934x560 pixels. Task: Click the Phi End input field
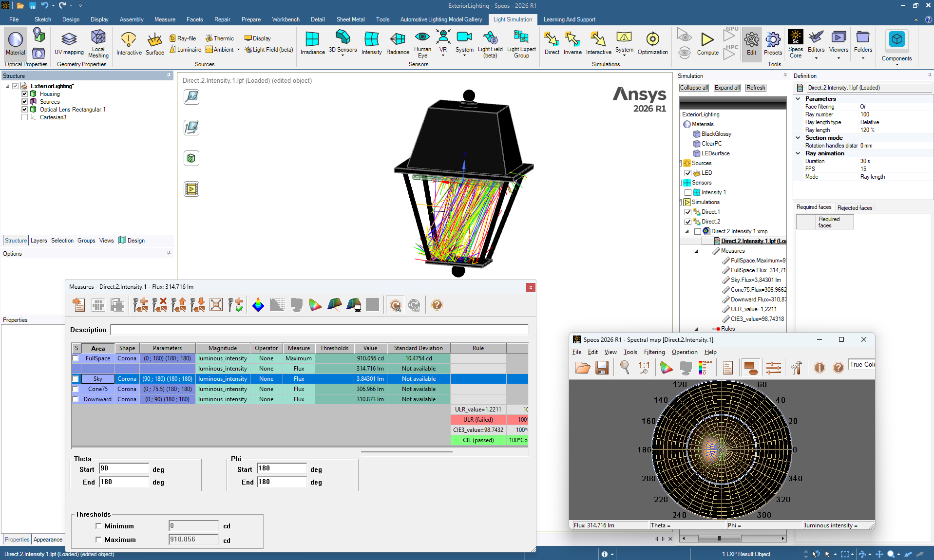click(x=282, y=482)
